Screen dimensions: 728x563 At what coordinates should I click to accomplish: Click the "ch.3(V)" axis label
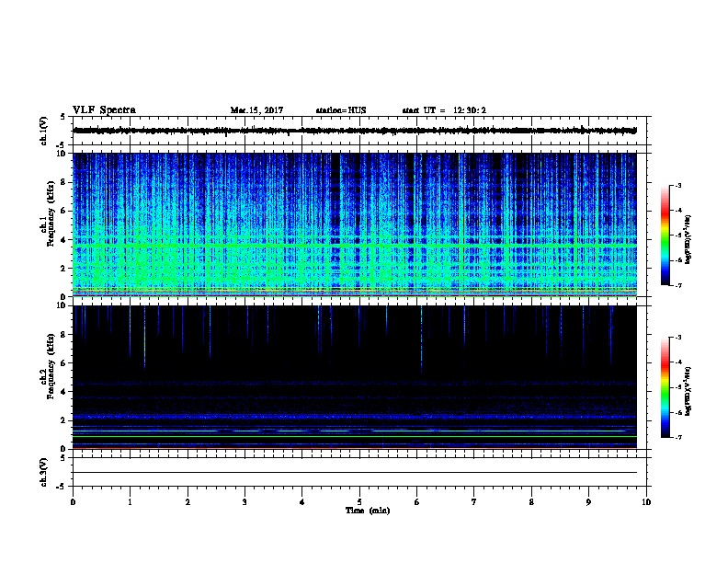43,472
